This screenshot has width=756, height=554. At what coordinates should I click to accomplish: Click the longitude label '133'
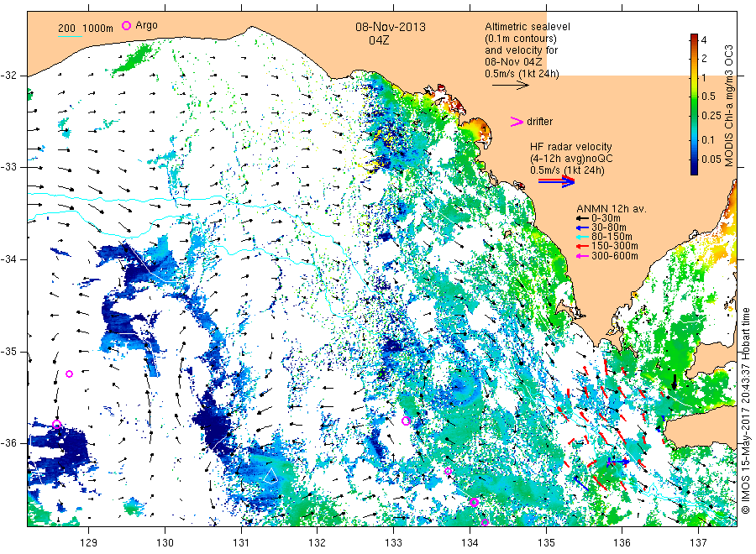click(393, 543)
